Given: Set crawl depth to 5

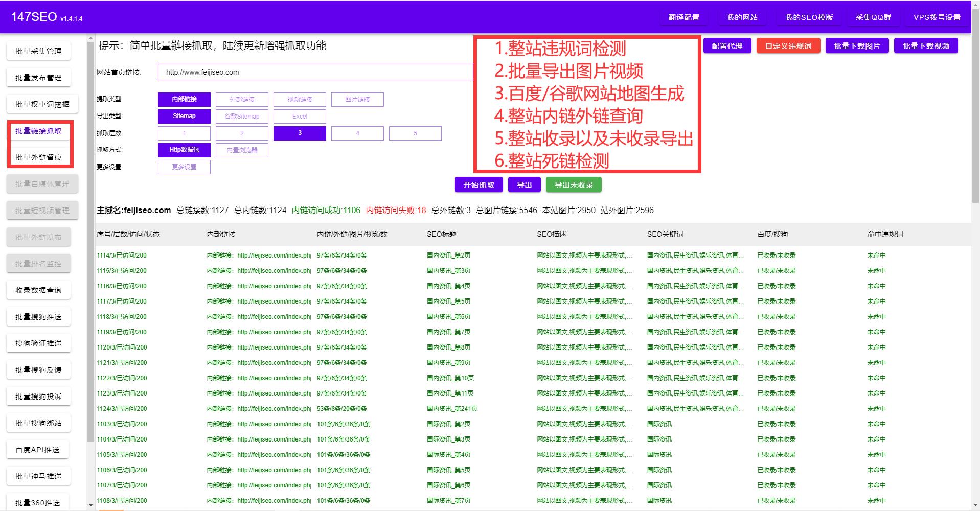Looking at the screenshot, I should coord(415,133).
